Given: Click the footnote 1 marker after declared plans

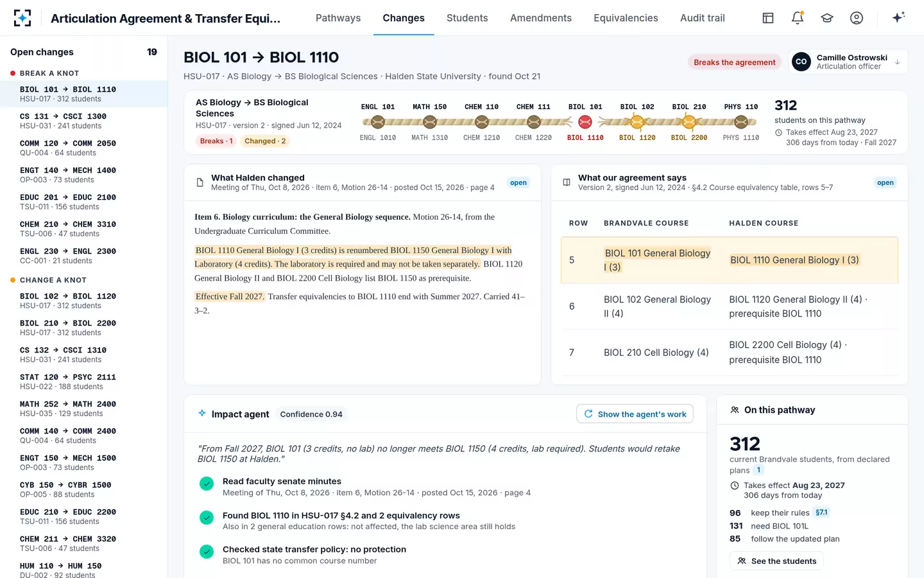Looking at the screenshot, I should 758,470.
